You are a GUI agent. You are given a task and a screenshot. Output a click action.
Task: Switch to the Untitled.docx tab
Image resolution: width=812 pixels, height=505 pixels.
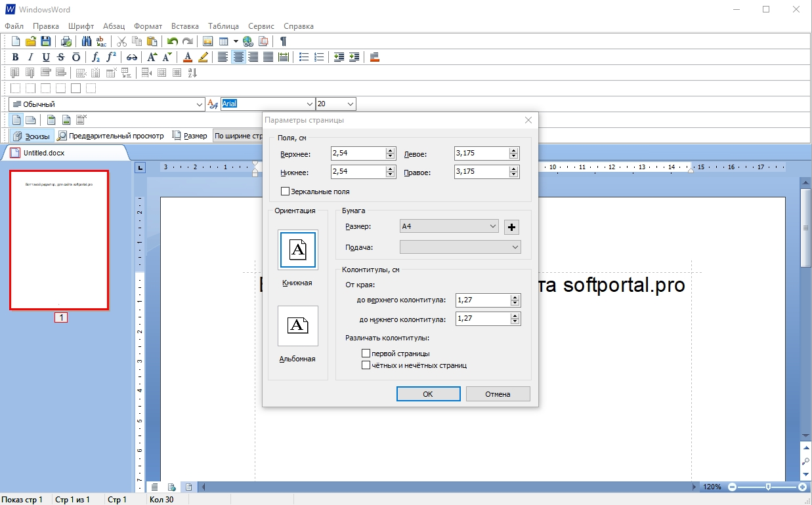pyautogui.click(x=43, y=153)
